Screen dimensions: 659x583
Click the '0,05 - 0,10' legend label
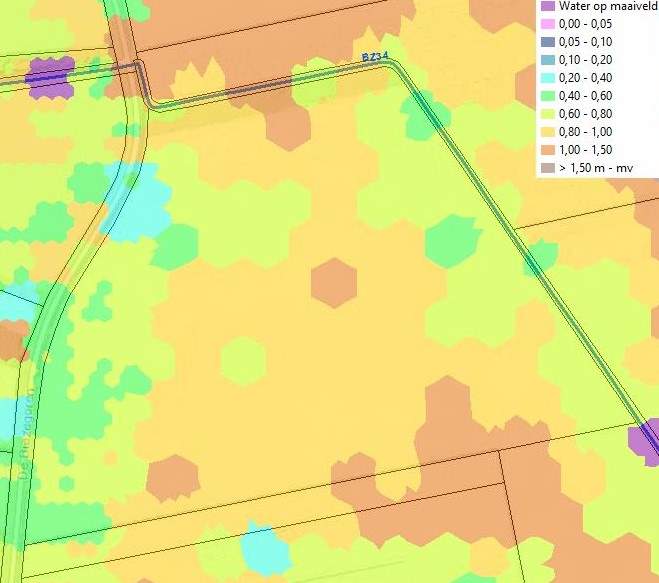pos(585,42)
